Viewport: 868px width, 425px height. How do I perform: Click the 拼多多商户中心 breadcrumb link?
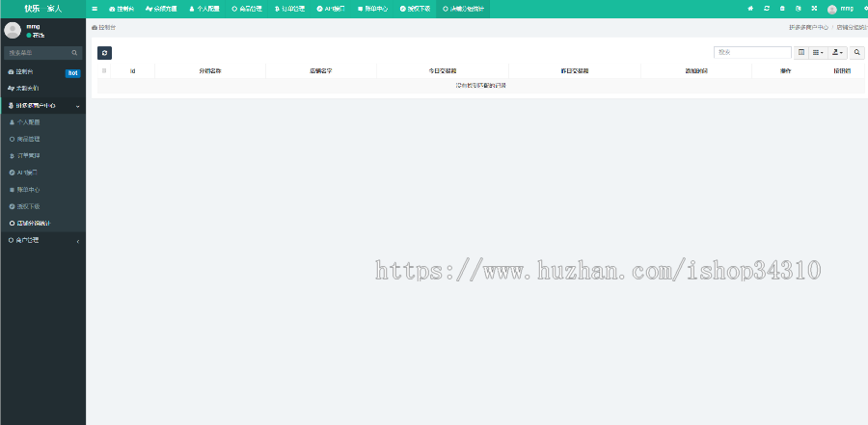809,27
